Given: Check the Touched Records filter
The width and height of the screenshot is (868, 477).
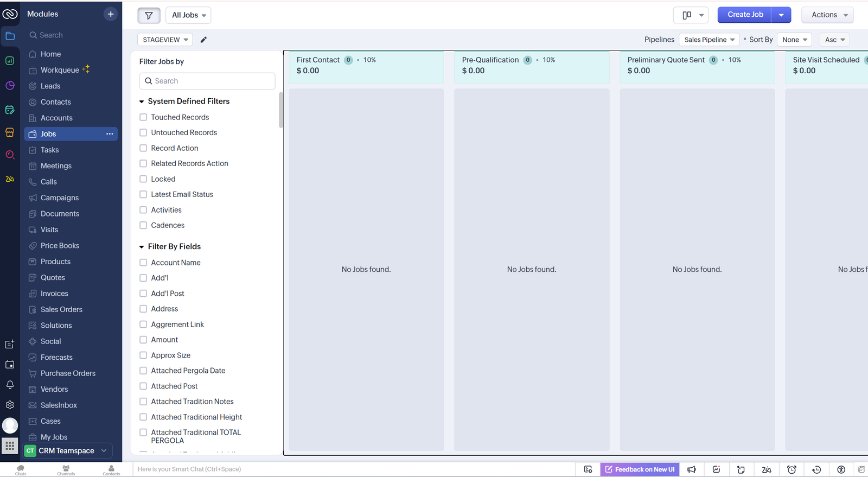Looking at the screenshot, I should (143, 117).
